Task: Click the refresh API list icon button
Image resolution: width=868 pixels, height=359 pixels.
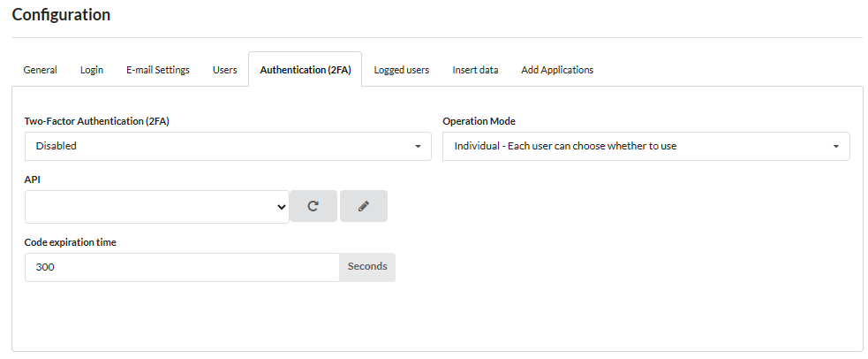Action: [313, 206]
